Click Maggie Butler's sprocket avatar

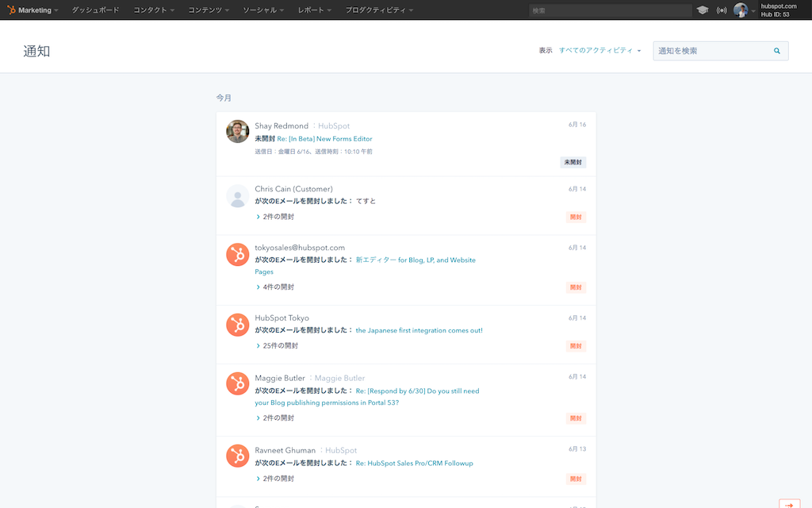[x=238, y=383]
